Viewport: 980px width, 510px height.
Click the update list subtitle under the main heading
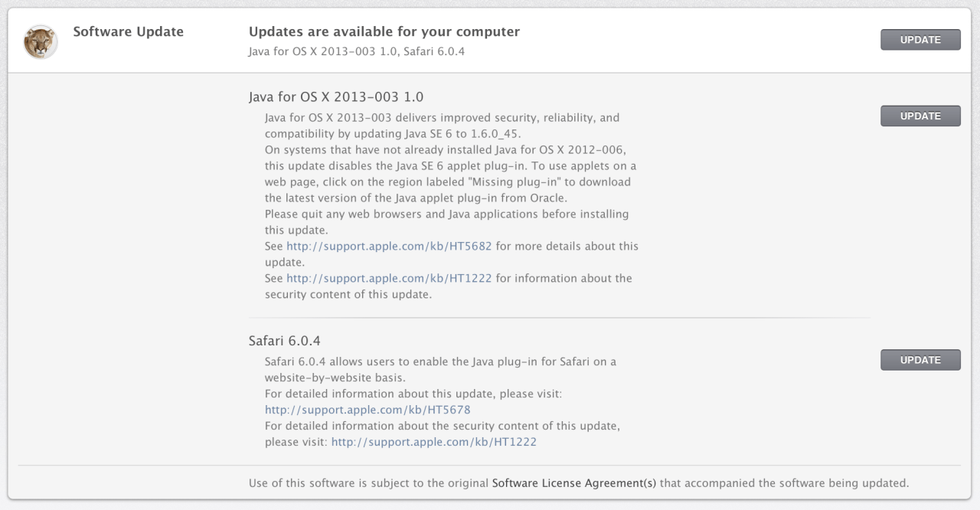[357, 53]
